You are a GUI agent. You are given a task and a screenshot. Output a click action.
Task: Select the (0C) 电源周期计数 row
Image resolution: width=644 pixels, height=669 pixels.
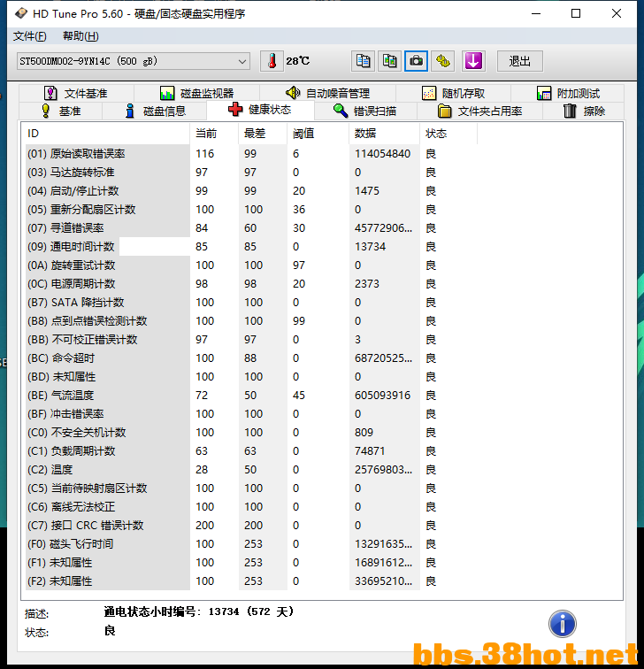pyautogui.click(x=251, y=284)
